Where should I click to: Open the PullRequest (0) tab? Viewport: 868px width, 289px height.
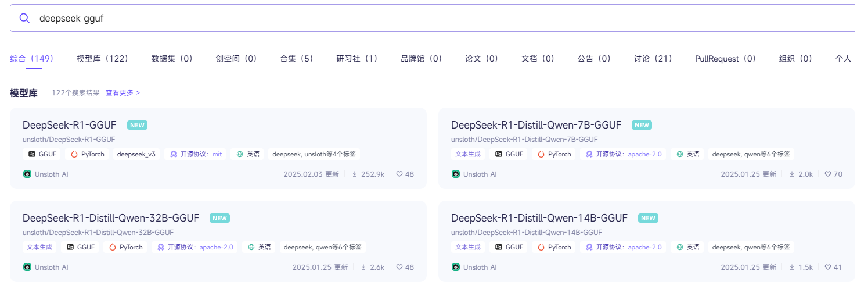pyautogui.click(x=726, y=59)
